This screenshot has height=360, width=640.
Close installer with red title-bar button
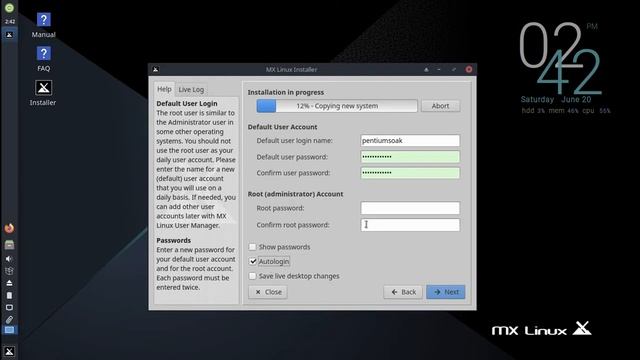coord(469,69)
